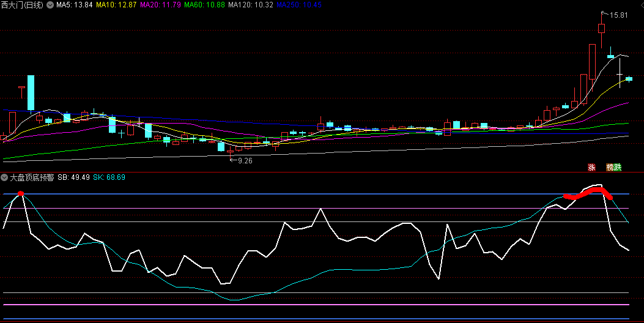
Task: Expand the dropdown beside 西大门(日线) title
Action: [x=50, y=5]
